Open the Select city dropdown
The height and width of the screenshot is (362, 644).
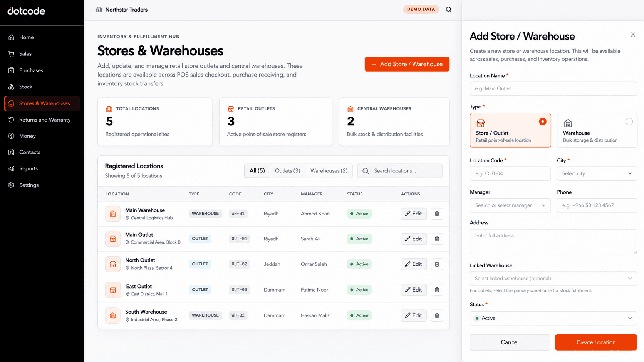597,173
